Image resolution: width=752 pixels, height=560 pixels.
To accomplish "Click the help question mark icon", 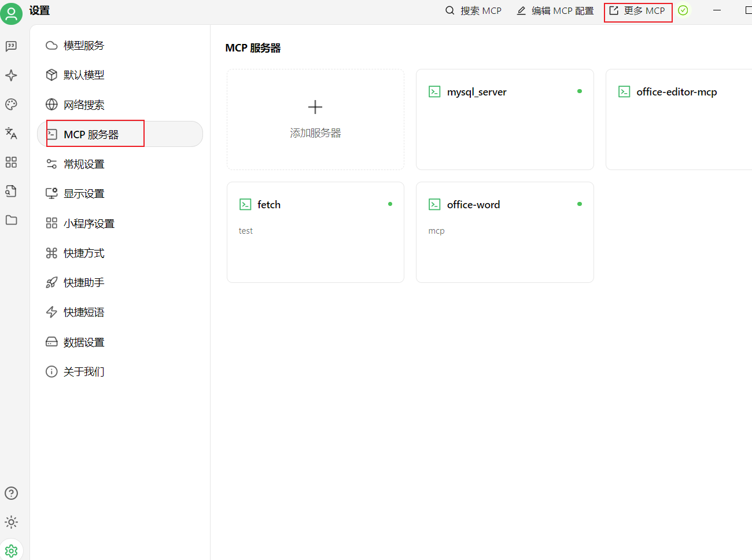I will point(11,493).
